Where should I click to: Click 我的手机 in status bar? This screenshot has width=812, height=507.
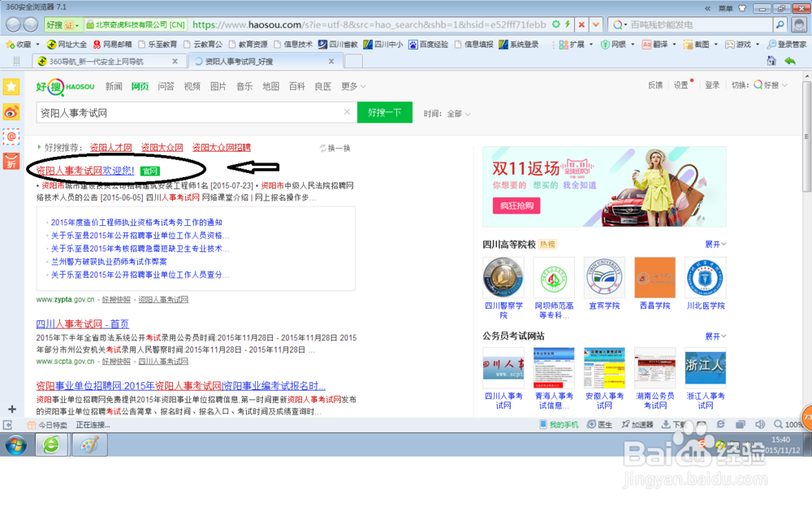(x=559, y=425)
